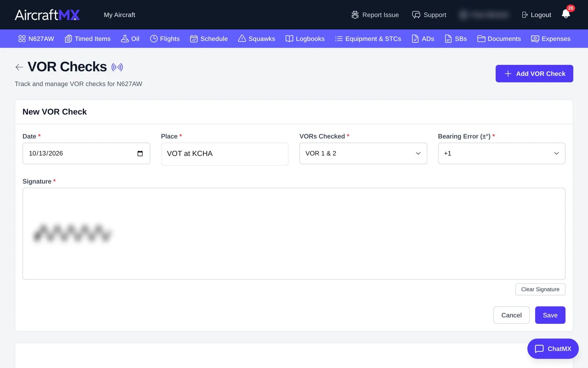The width and height of the screenshot is (588, 368).
Task: Expand the VORs Checked dropdown
Action: click(x=363, y=153)
